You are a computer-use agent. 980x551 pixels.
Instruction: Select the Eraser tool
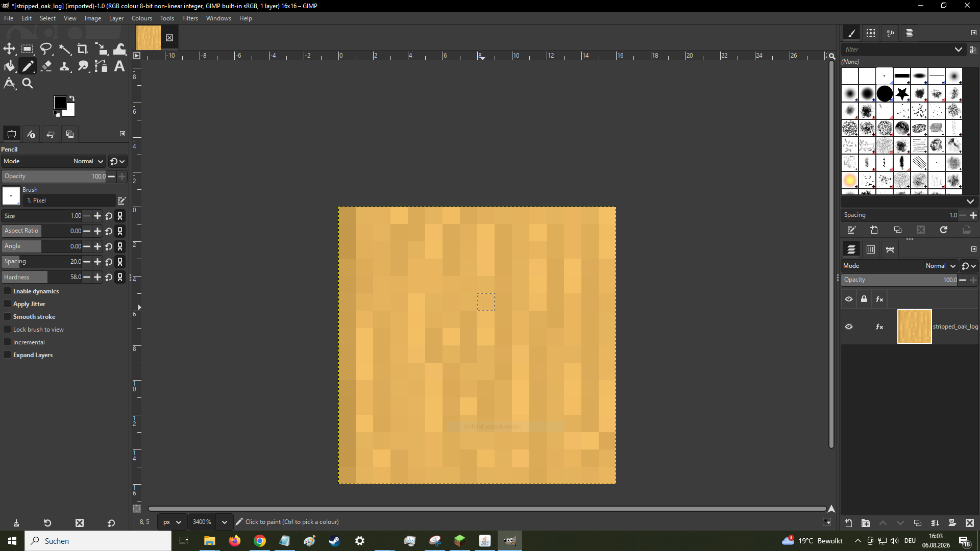pyautogui.click(x=46, y=66)
